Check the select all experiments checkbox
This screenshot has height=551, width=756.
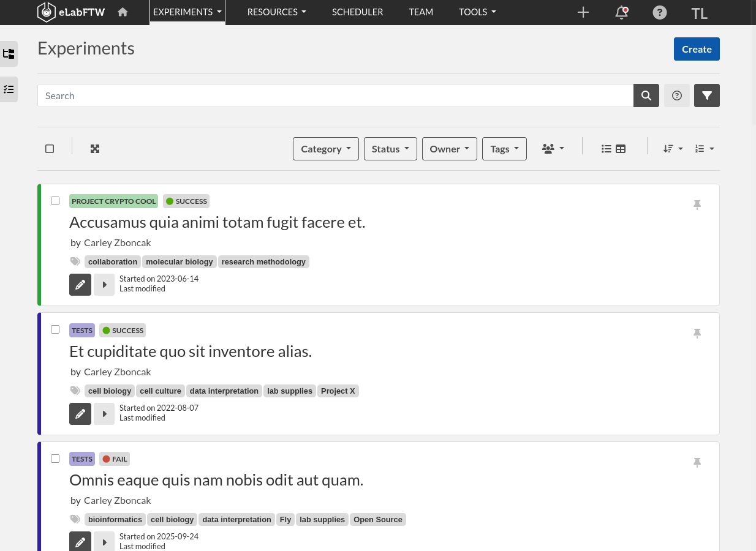coord(50,149)
